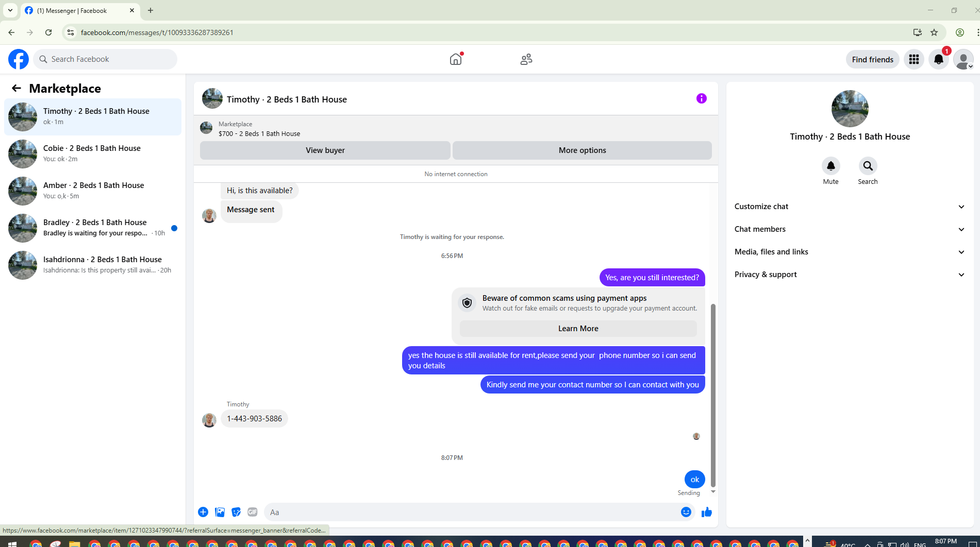Send a thumbs-up like
980x547 pixels.
pyautogui.click(x=707, y=512)
